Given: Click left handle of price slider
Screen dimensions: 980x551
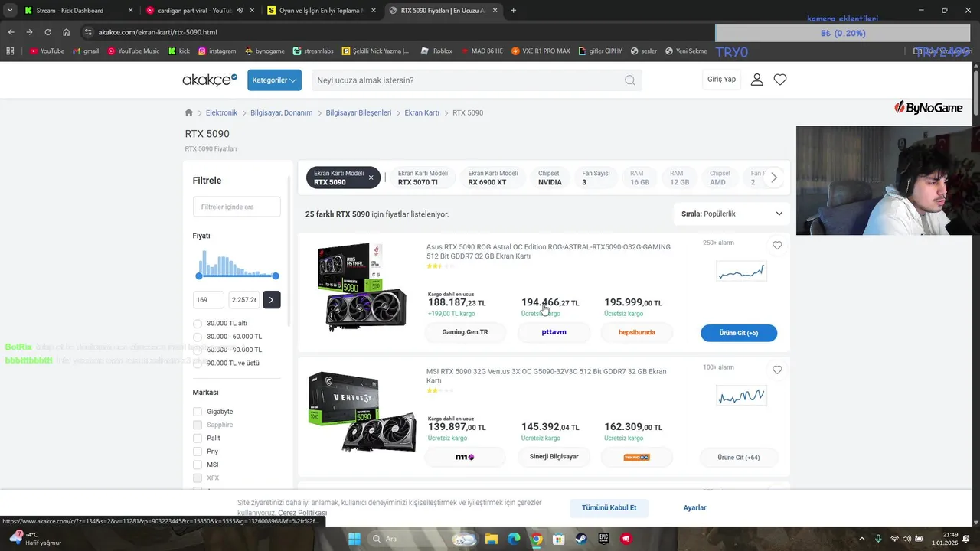Looking at the screenshot, I should coord(199,275).
